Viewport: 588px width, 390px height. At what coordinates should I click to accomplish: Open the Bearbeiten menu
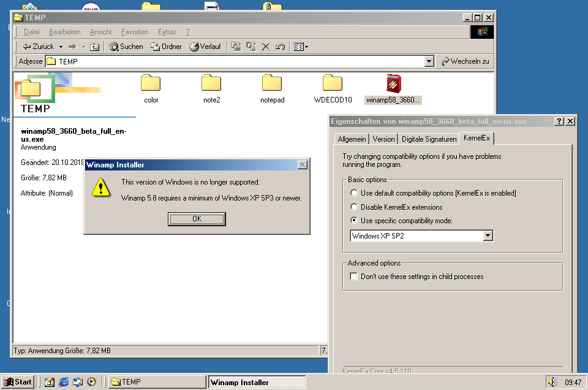(x=64, y=32)
